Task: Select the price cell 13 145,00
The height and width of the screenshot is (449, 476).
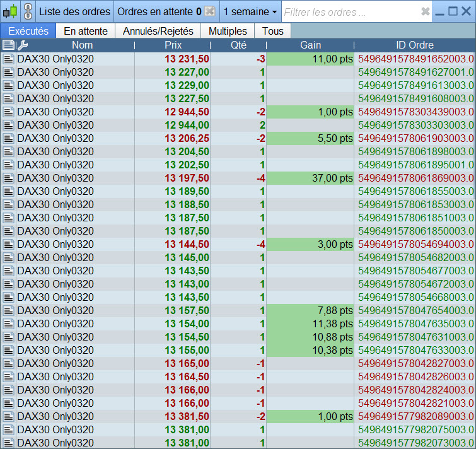Action: 172,257
